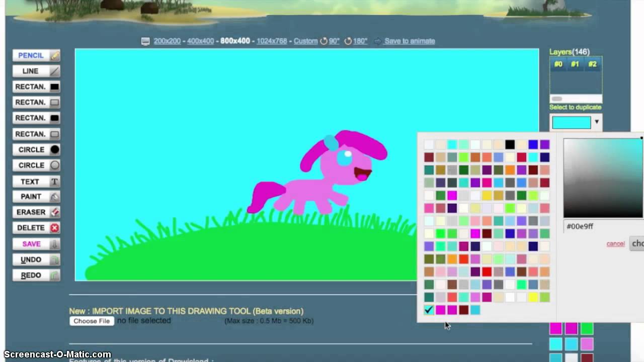Select the Line tool
This screenshot has height=362, width=644.
tap(36, 71)
